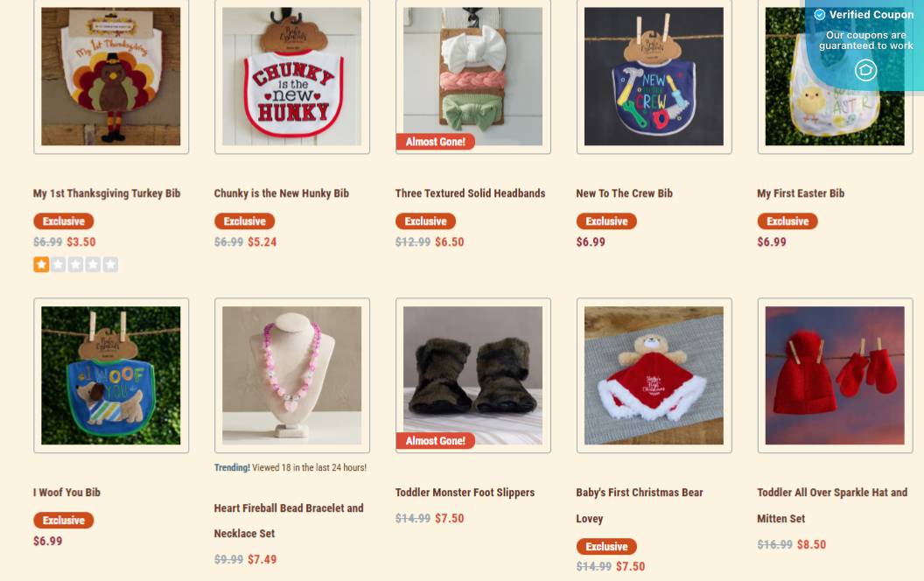
Task: Click Toddler All Over Sparkle Hat title
Action: point(832,505)
